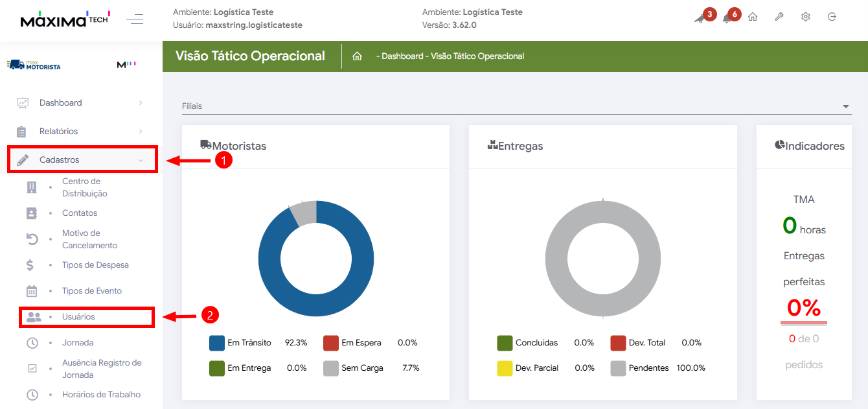Image resolution: width=868 pixels, height=409 pixels.
Task: Click the Em Trânsito blue legend swatch
Action: [217, 343]
